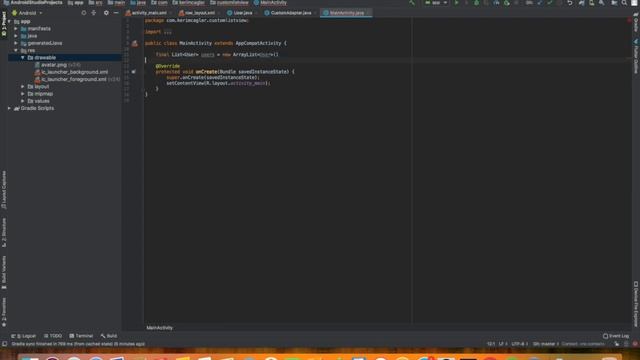Collapse the res folder

(16, 51)
